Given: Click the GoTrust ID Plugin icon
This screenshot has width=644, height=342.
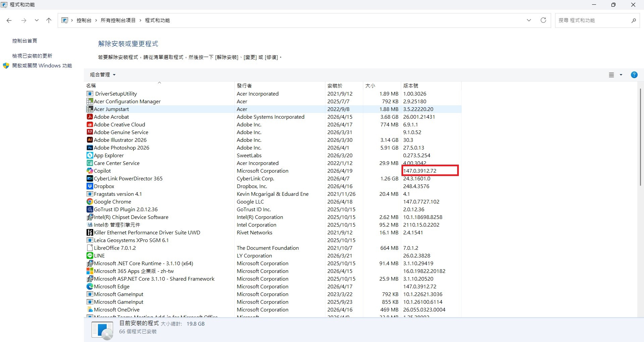Looking at the screenshot, I should pos(90,209).
